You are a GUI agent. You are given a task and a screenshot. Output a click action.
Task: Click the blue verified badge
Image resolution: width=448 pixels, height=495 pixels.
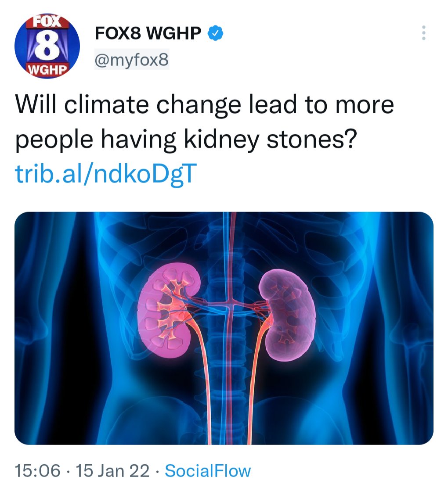pos(216,33)
